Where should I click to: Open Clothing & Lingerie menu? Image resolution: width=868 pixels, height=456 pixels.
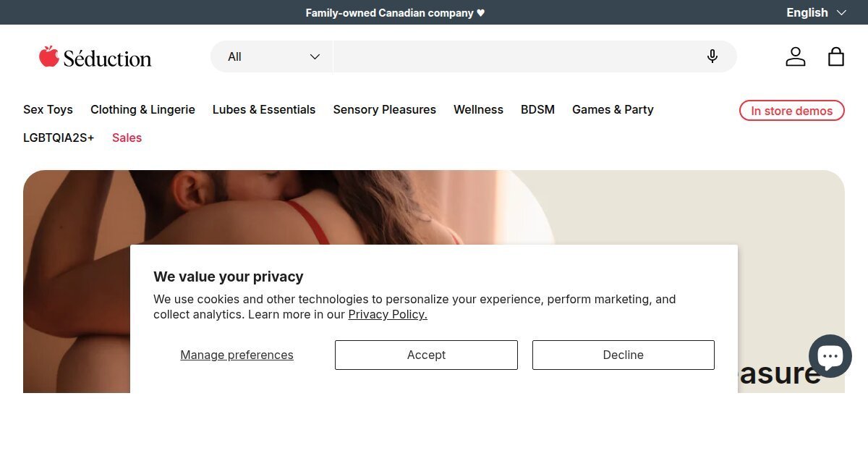142,109
